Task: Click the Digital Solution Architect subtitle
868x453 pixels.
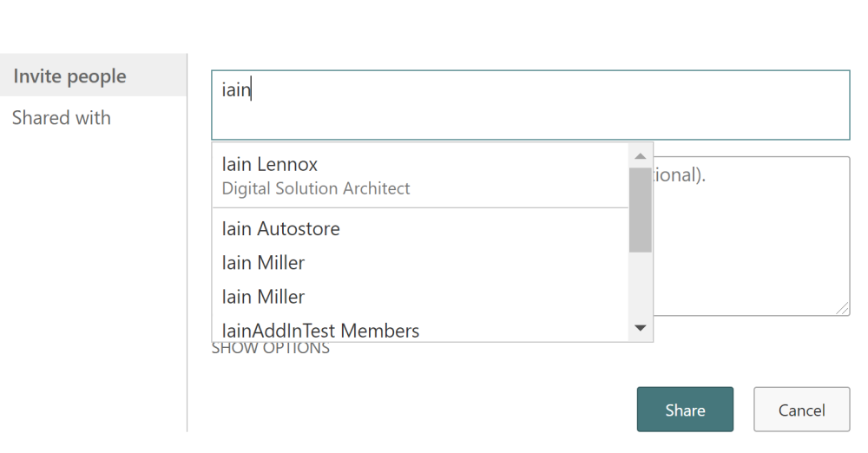Action: point(316,188)
